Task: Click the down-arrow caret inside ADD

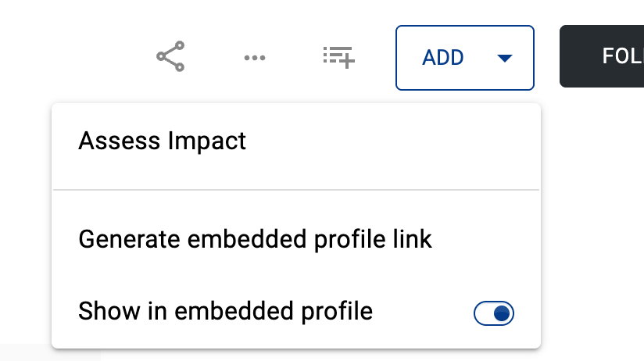Action: [x=505, y=58]
